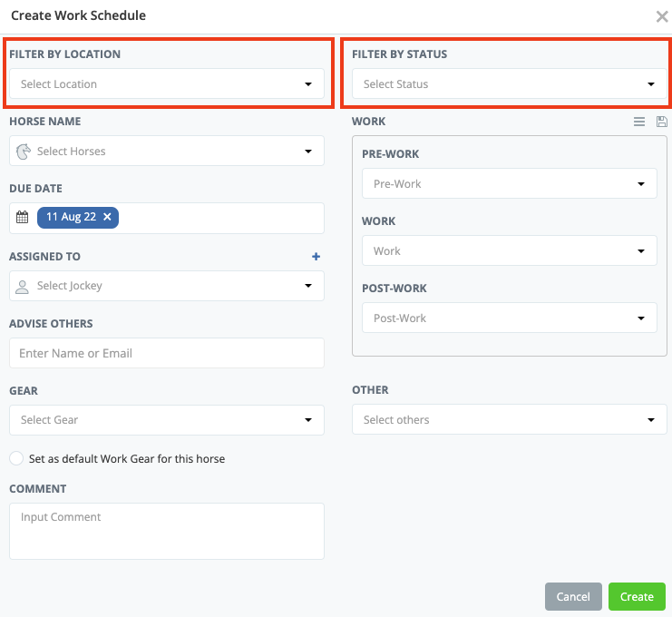The height and width of the screenshot is (617, 672).
Task: Click the calendar icon in Due Date
Action: pyautogui.click(x=23, y=218)
